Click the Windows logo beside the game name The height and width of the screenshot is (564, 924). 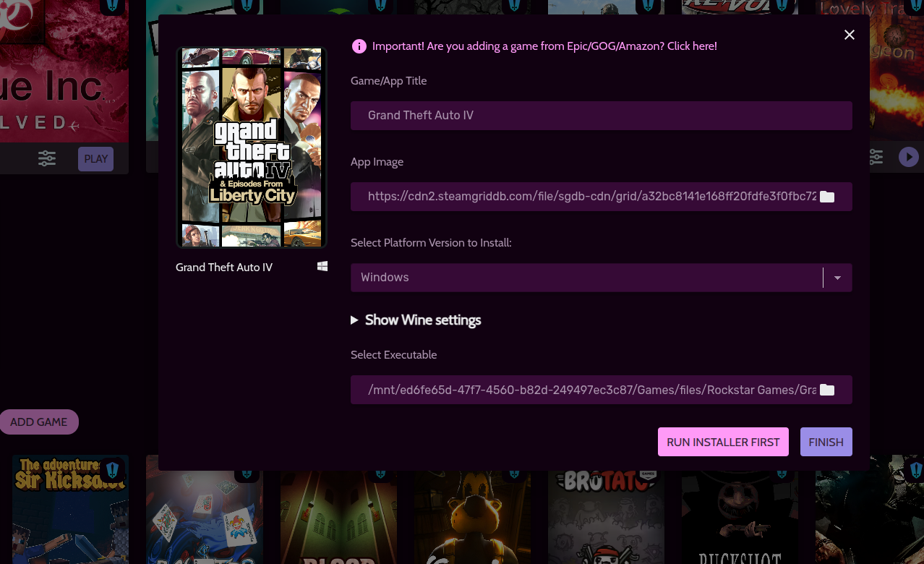pos(322,267)
